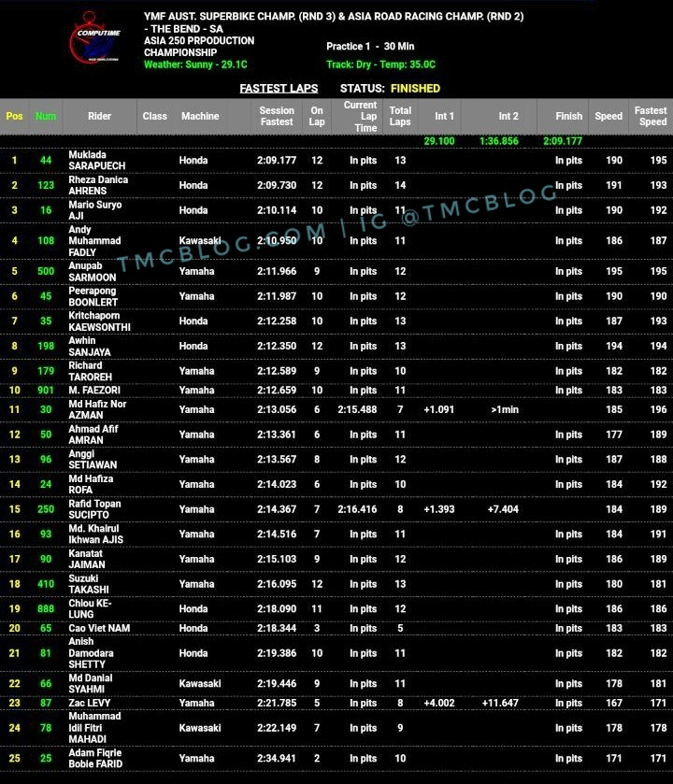Select rider Awhin SANJAYA
The height and width of the screenshot is (784, 673).
pyautogui.click(x=90, y=346)
